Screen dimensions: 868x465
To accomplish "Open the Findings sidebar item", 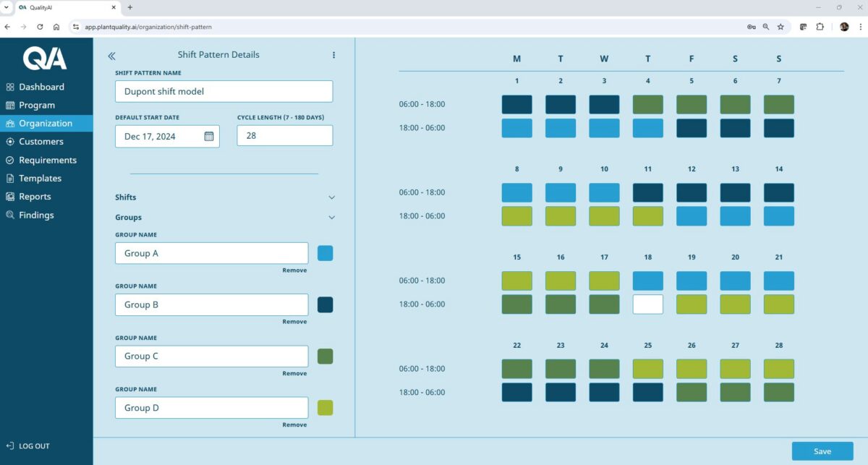I will pos(36,215).
